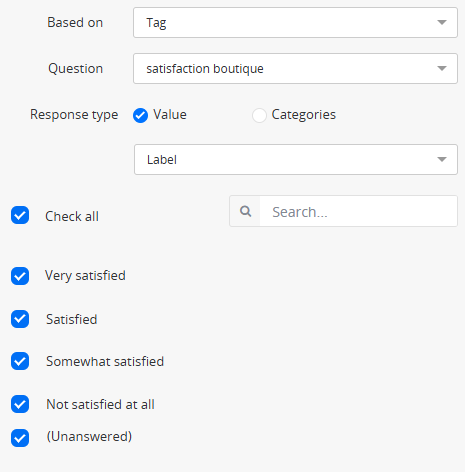Uncheck the Not satisfied at all checkbox

click(x=20, y=404)
